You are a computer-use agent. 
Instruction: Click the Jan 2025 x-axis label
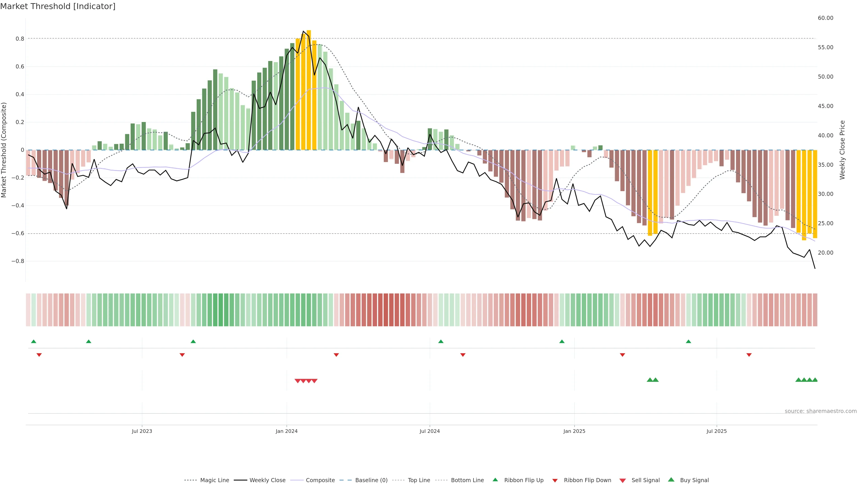[x=574, y=431]
